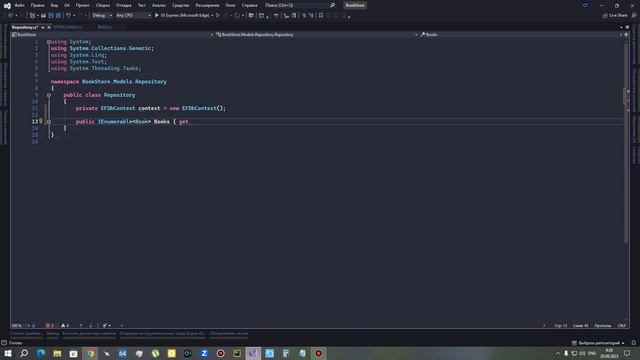Open the Отладка menu

tap(123, 5)
